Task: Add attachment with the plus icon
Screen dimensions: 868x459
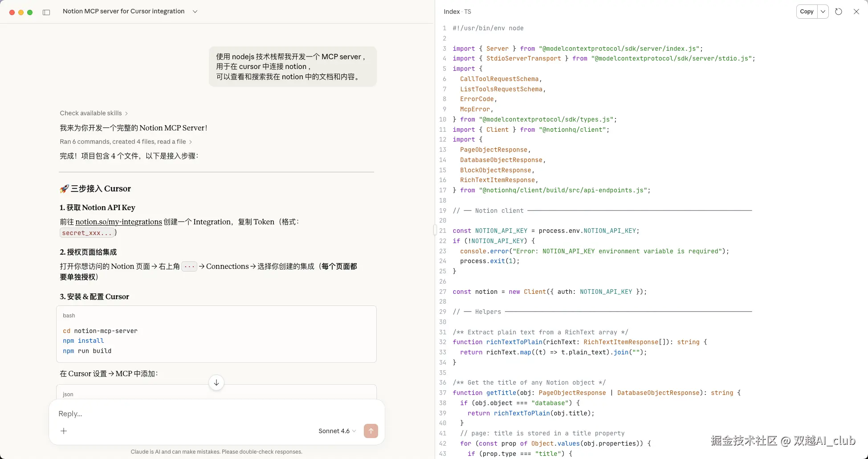Action: click(64, 431)
